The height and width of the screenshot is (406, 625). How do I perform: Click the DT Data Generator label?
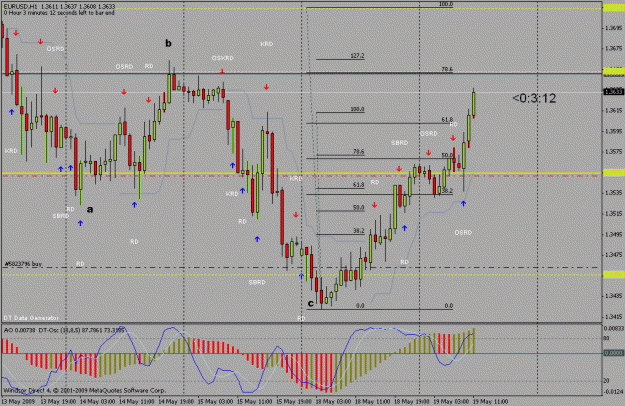click(x=31, y=318)
